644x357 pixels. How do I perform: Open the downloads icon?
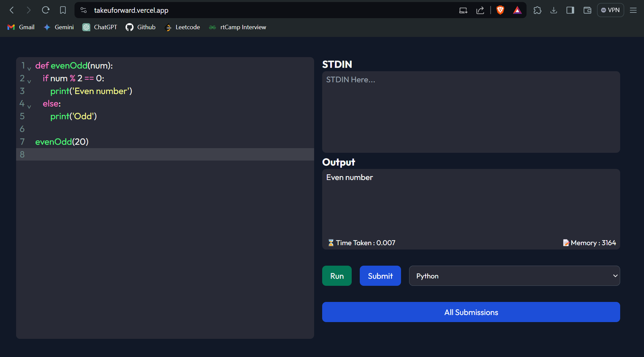(x=553, y=10)
